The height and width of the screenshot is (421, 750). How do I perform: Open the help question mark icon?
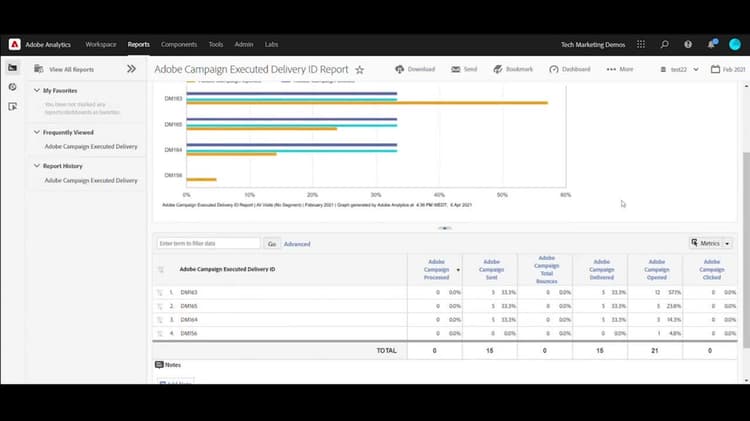[688, 44]
